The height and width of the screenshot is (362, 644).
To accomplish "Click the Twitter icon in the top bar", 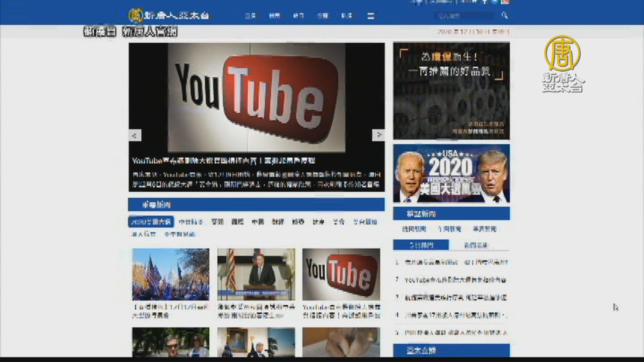I will click(x=495, y=2).
